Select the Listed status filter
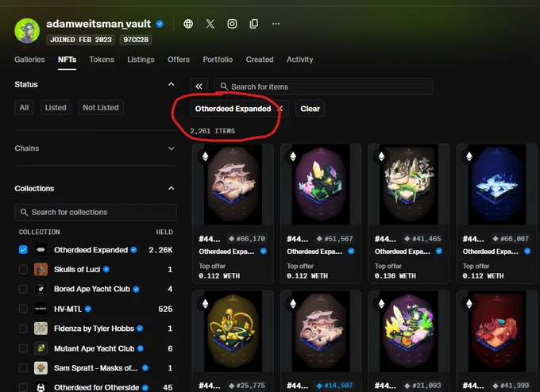Image resolution: width=540 pixels, height=392 pixels. [56, 108]
